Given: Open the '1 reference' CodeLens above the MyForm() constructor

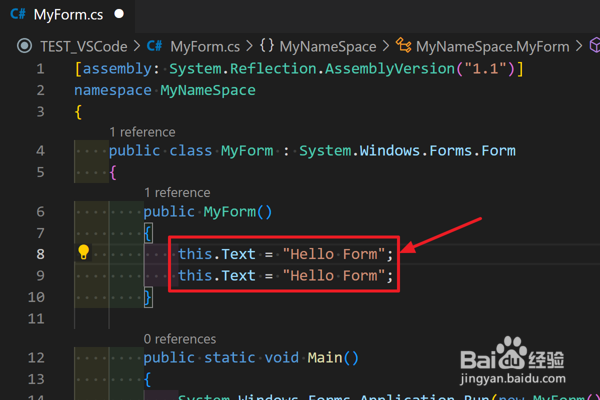Looking at the screenshot, I should pyautogui.click(x=177, y=193).
